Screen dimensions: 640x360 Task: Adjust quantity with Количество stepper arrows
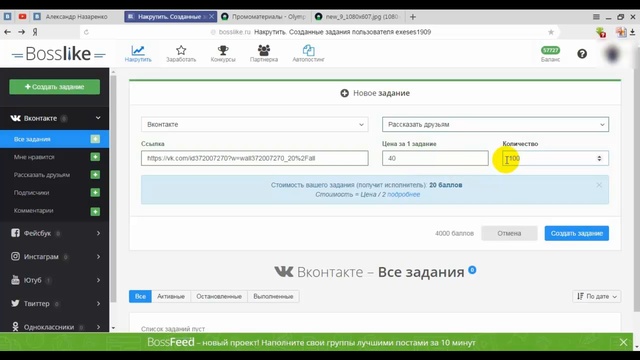[x=599, y=158]
